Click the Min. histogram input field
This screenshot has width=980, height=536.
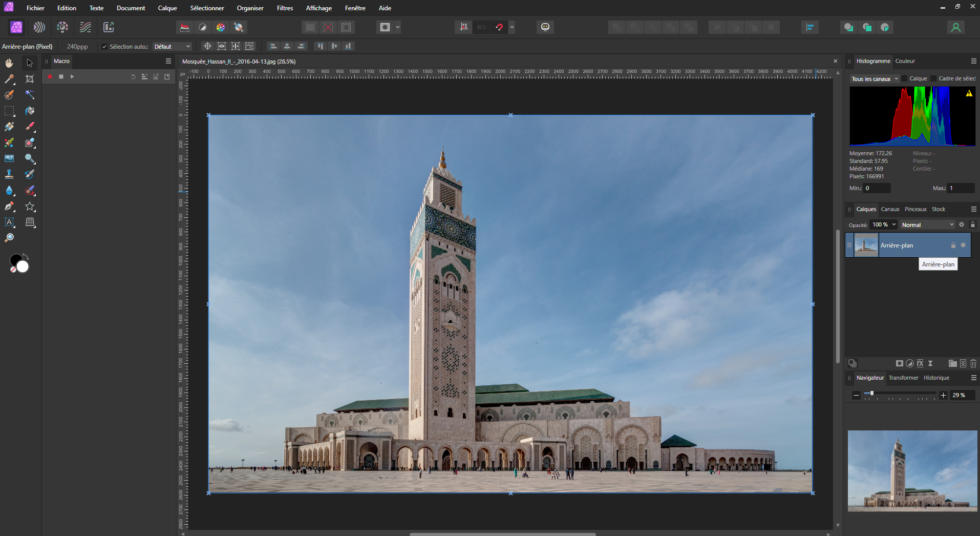pyautogui.click(x=877, y=188)
